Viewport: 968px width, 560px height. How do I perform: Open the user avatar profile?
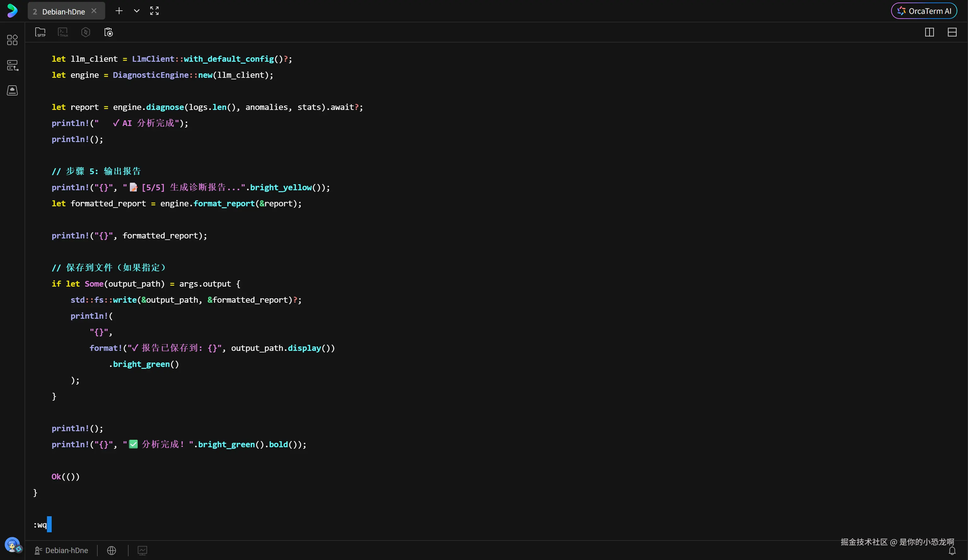(x=12, y=544)
